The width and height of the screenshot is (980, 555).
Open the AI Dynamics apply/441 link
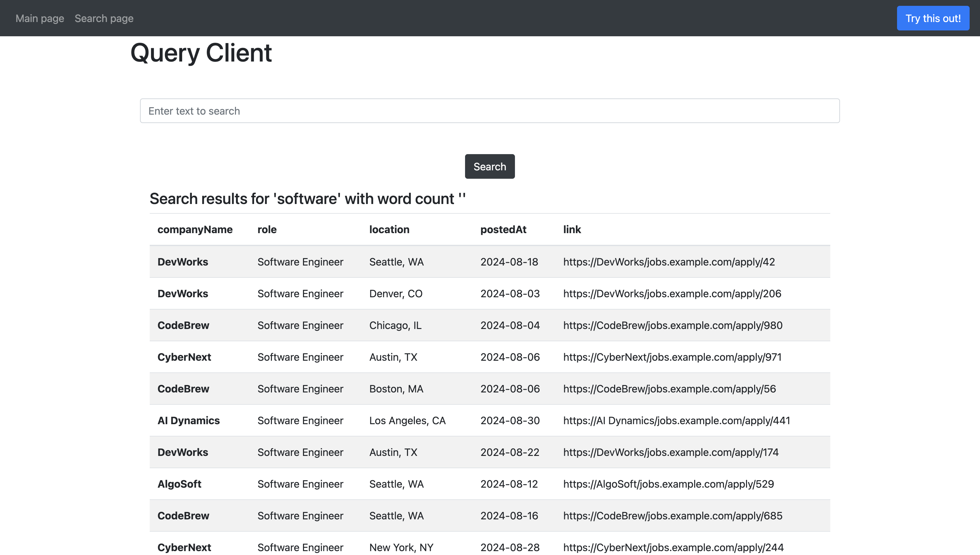tap(676, 420)
